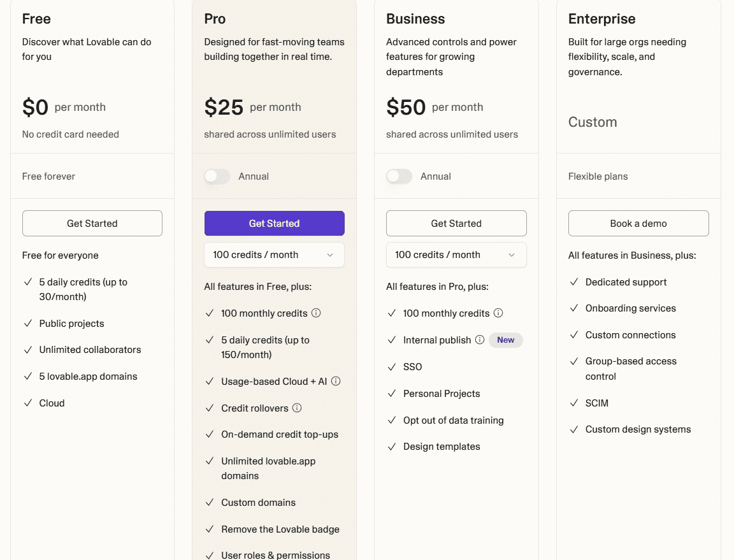734x560 pixels.
Task: Enable Annual billing on the Business plan
Action: tap(399, 176)
